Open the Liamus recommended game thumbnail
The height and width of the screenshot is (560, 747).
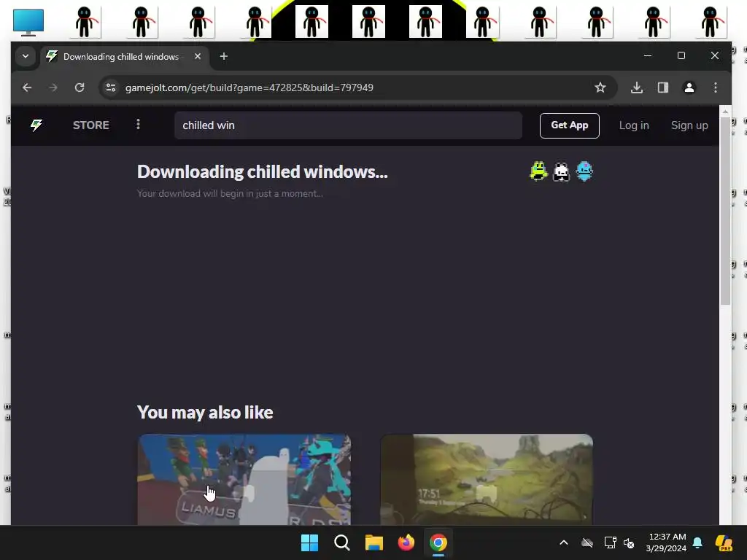244,479
